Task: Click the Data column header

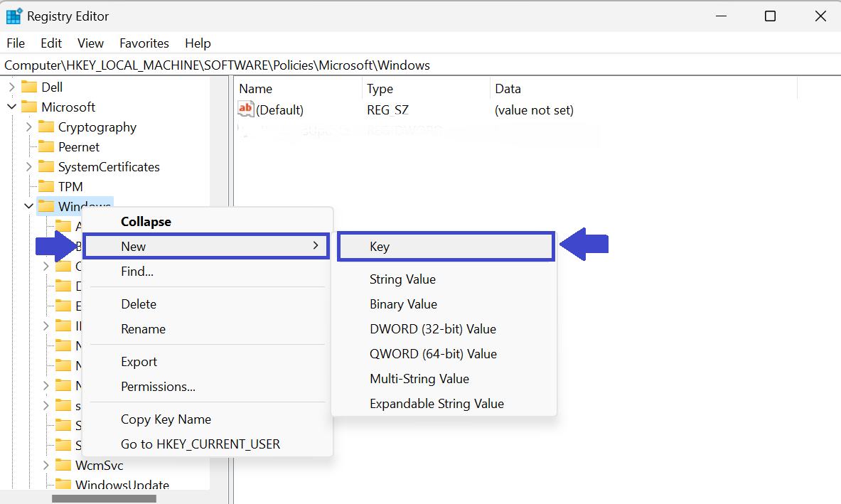Action: click(x=508, y=89)
